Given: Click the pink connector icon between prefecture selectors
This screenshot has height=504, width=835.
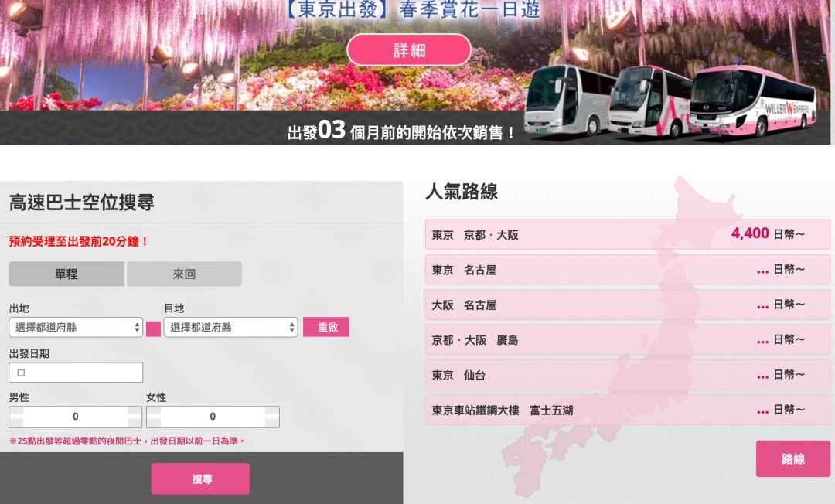Looking at the screenshot, I should (152, 327).
